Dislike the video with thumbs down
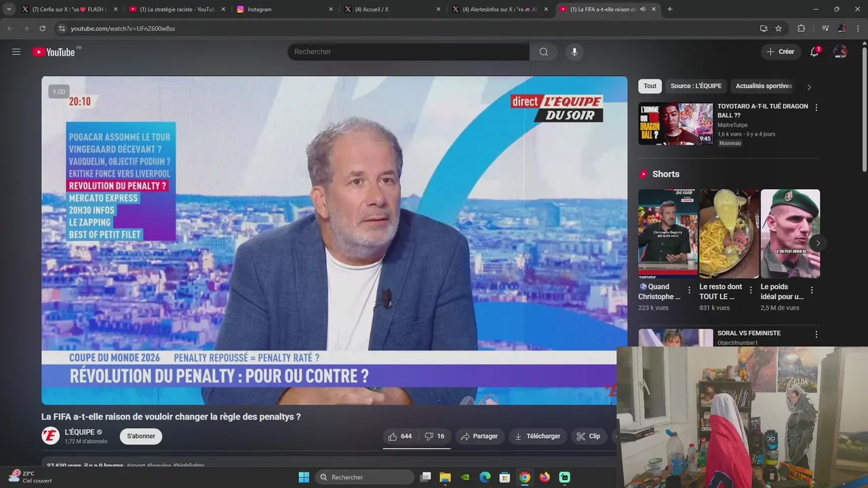868x488 pixels. coord(434,436)
